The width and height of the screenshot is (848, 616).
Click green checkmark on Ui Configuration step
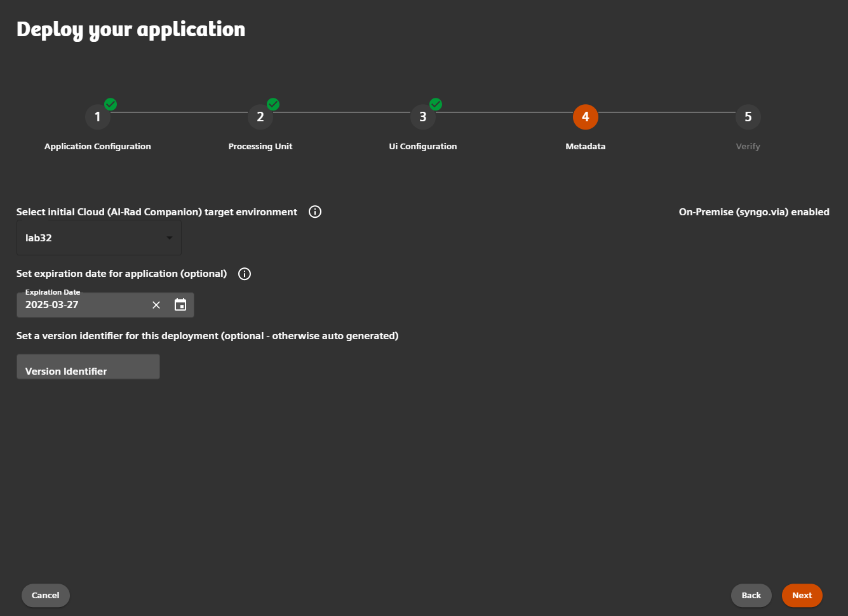435,104
